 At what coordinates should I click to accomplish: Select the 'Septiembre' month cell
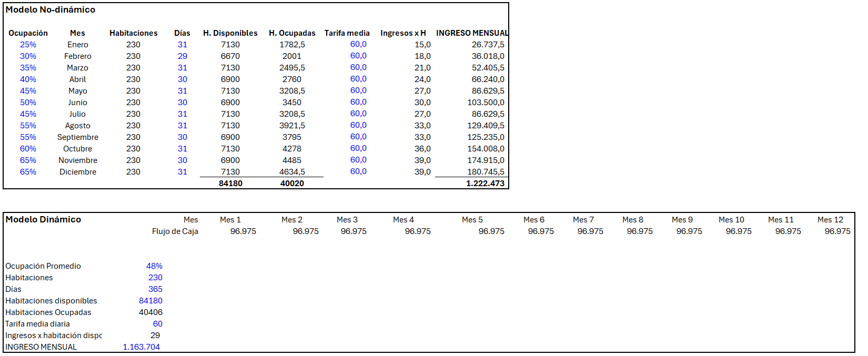[x=78, y=137]
